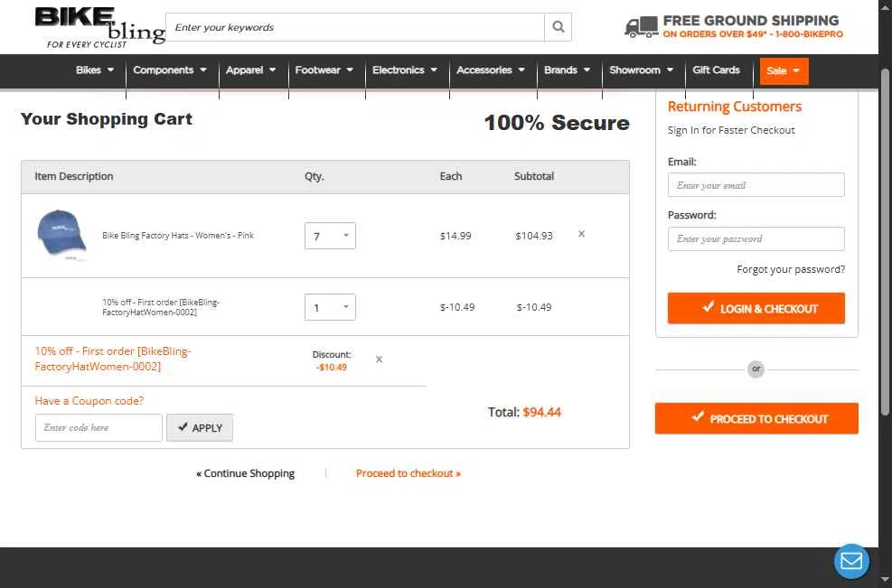
Task: Click the 100% Secure heading
Action: click(557, 123)
